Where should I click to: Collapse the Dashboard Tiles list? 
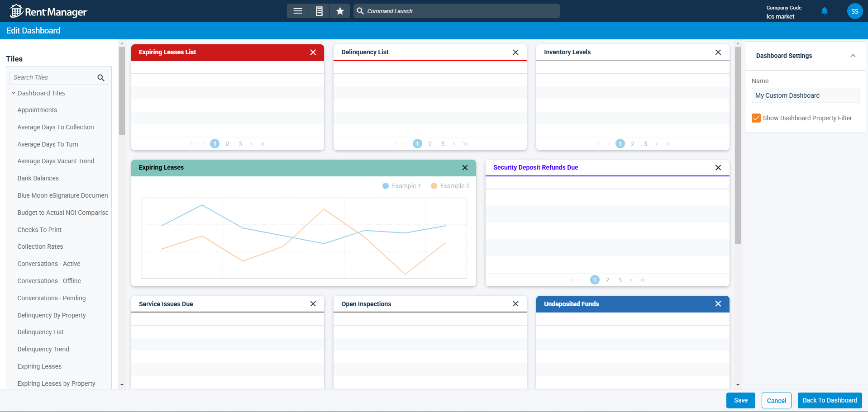click(13, 93)
